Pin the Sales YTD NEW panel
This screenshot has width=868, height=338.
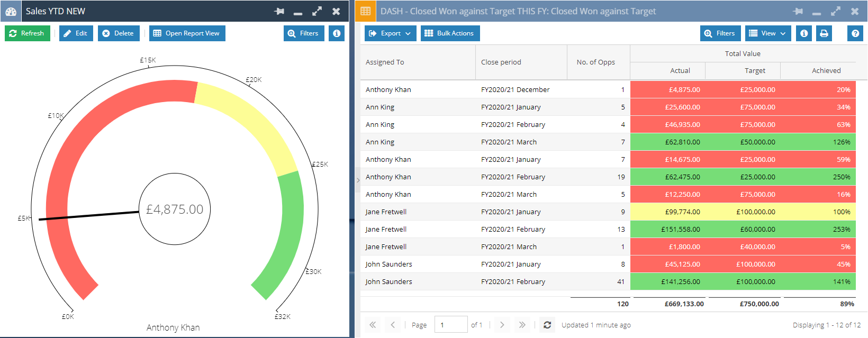point(279,11)
